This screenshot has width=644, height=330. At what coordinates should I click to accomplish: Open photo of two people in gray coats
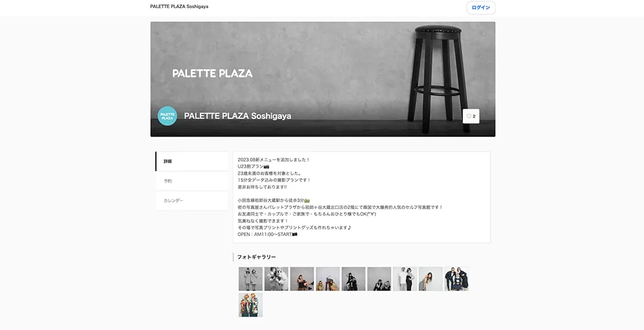(250, 279)
